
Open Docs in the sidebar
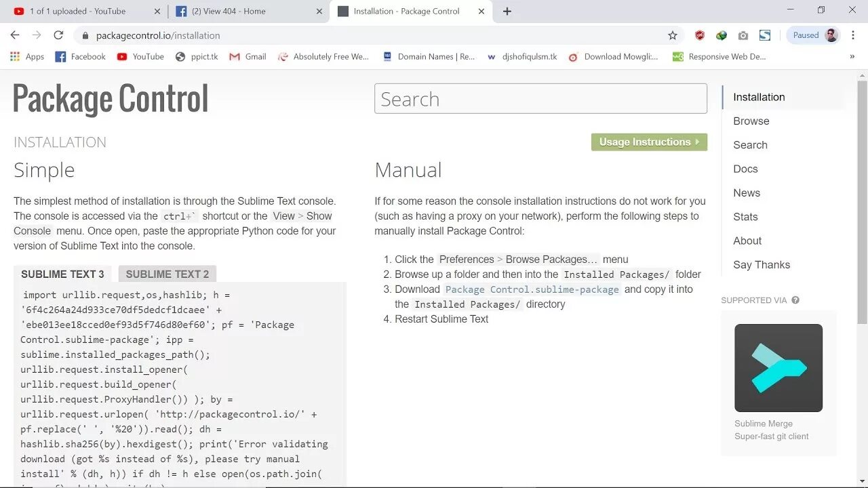(x=745, y=169)
